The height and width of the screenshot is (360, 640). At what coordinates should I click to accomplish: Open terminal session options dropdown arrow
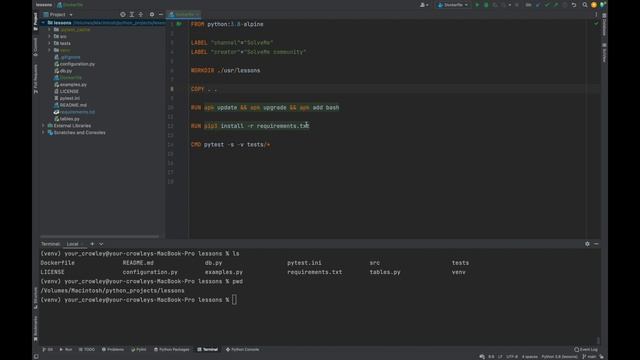click(x=101, y=244)
